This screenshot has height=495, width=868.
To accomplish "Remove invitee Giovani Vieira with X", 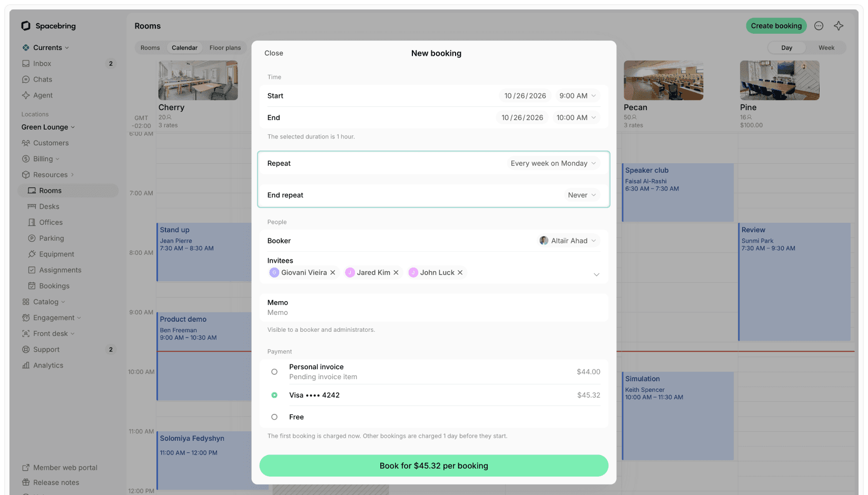I will [x=333, y=273].
